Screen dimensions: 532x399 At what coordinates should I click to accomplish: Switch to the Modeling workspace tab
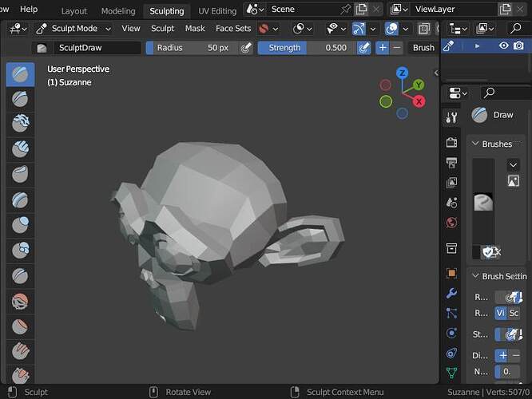[x=118, y=11]
